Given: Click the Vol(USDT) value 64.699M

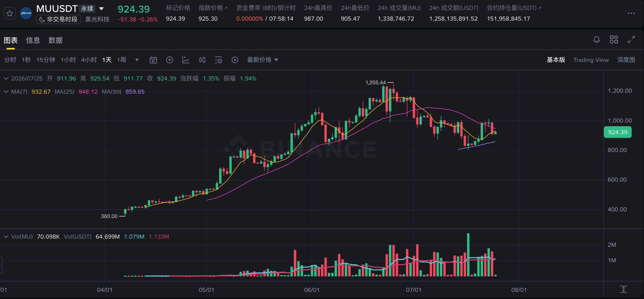Looking at the screenshot, I should pyautogui.click(x=108, y=237).
